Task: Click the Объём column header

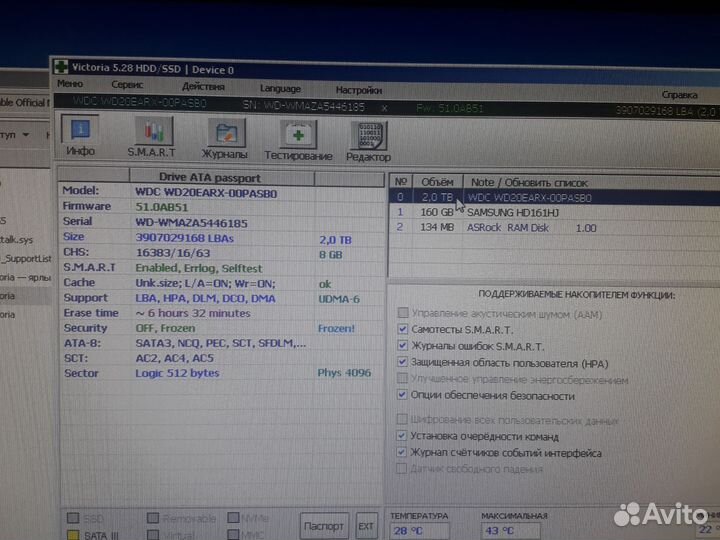Action: pyautogui.click(x=437, y=182)
